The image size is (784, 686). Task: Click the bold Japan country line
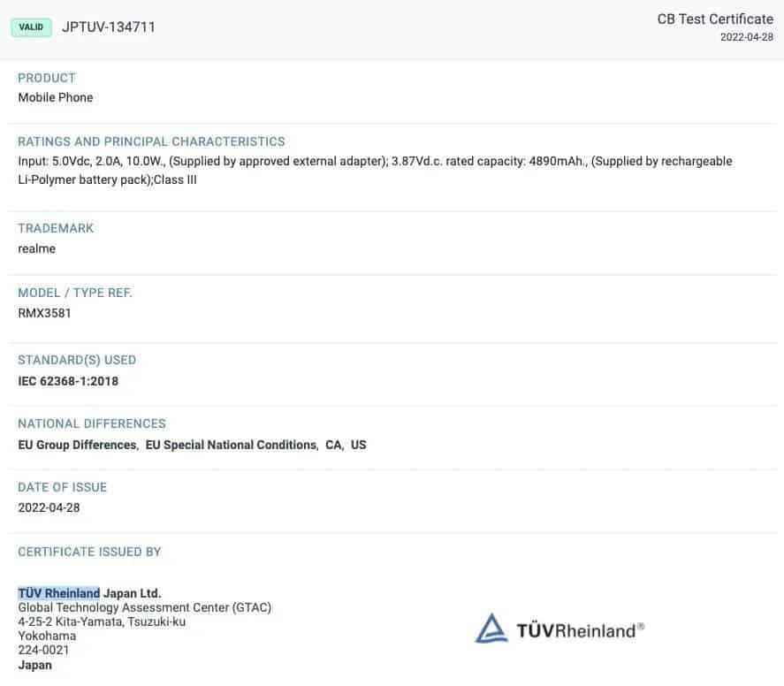tap(35, 665)
